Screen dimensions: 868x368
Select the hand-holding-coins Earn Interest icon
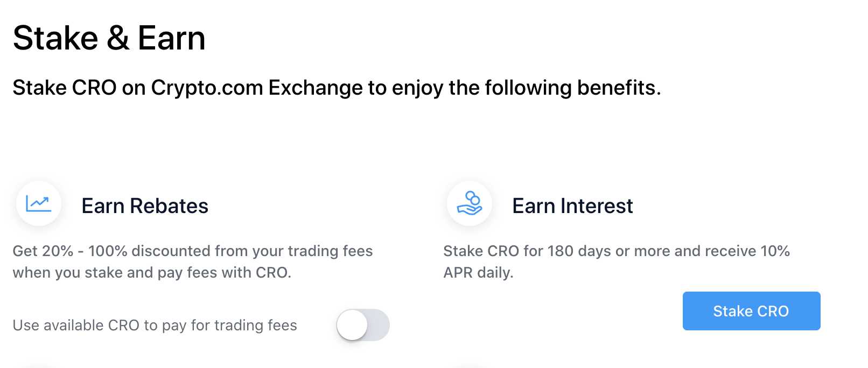[469, 203]
